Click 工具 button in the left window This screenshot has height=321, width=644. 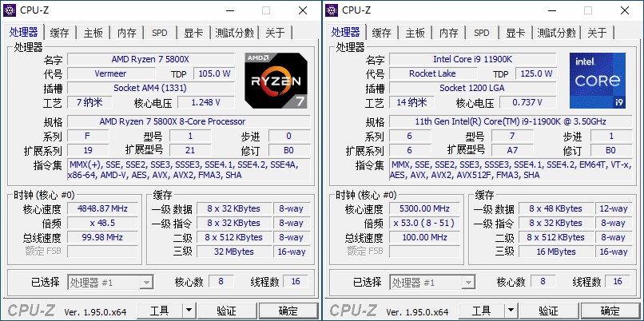160,311
